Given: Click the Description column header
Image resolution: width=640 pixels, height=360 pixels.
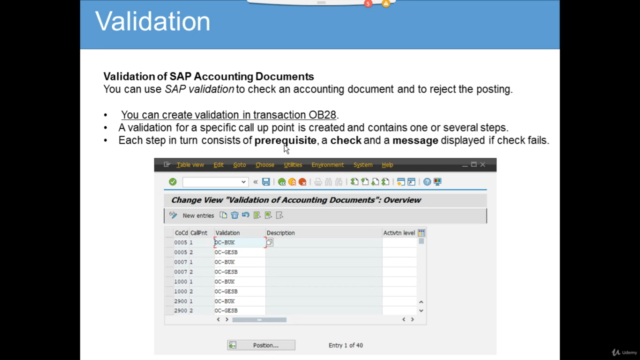Looking at the screenshot, I should click(x=324, y=233).
